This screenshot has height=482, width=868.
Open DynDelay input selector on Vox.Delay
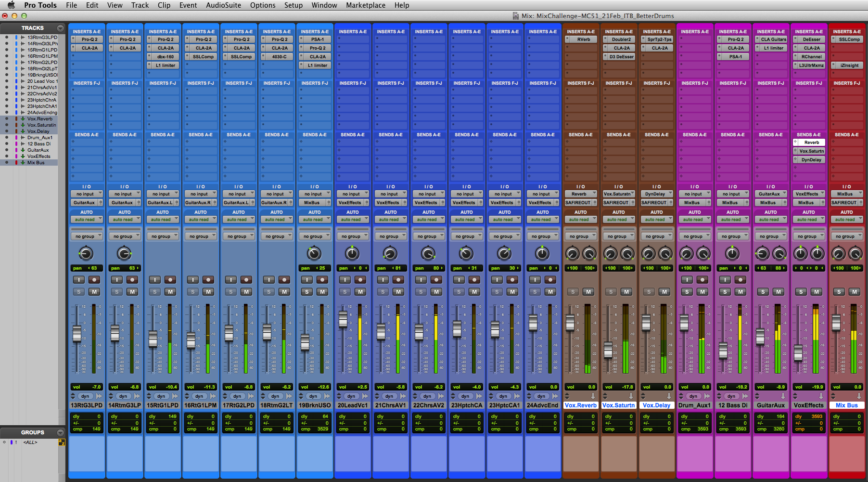pos(657,194)
